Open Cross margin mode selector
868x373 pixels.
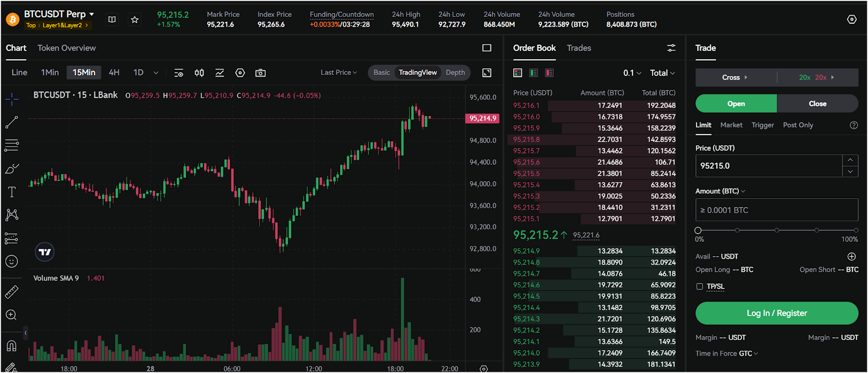[735, 78]
